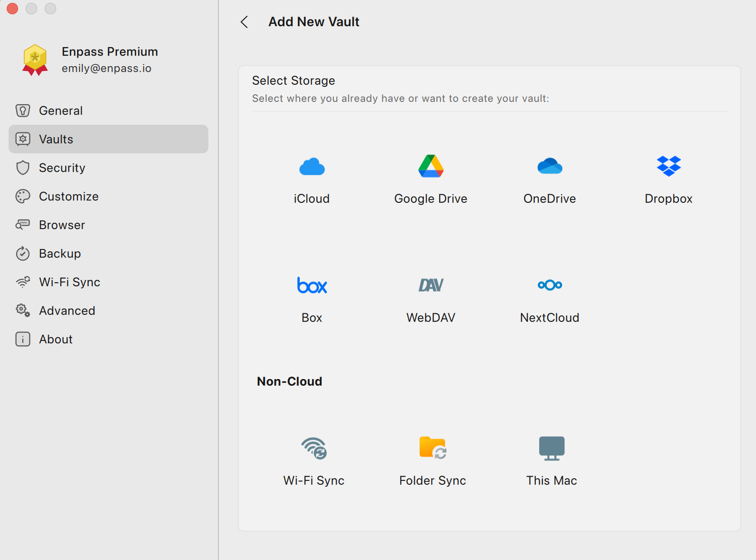Viewport: 756px width, 560px height.
Task: Click the Google Drive label
Action: [431, 199]
